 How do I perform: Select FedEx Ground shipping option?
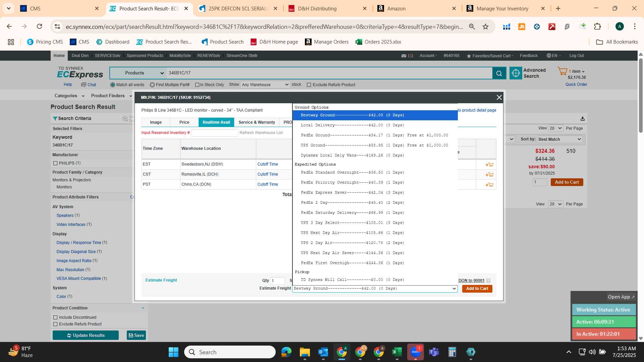374,135
